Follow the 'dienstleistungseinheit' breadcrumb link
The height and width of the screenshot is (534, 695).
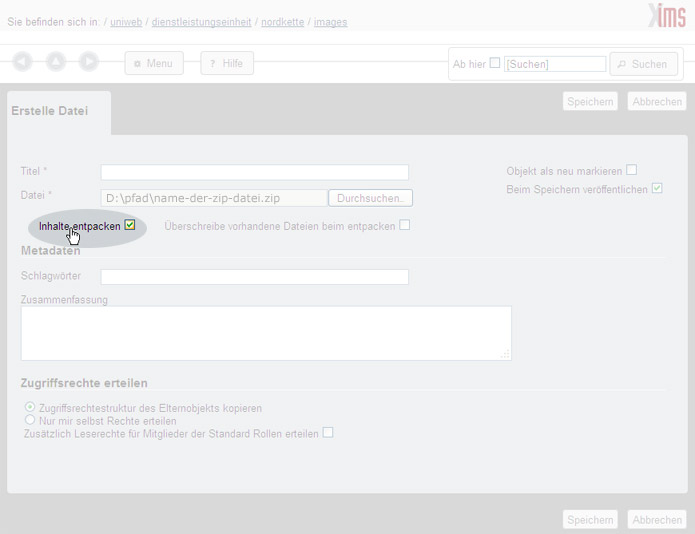pyautogui.click(x=202, y=22)
